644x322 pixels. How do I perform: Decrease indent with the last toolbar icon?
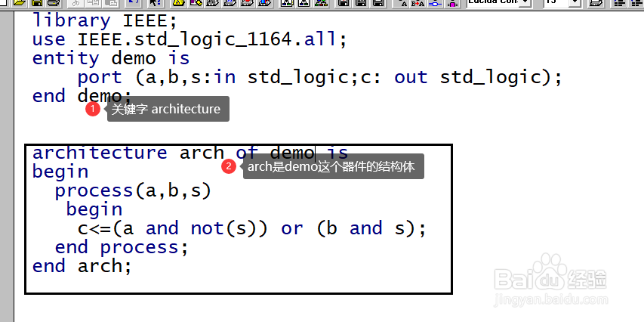pyautogui.click(x=635, y=3)
